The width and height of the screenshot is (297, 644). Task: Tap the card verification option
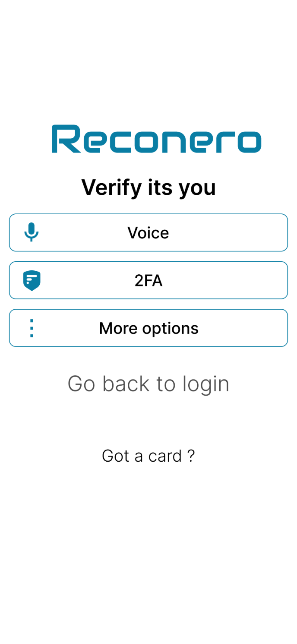point(148,456)
